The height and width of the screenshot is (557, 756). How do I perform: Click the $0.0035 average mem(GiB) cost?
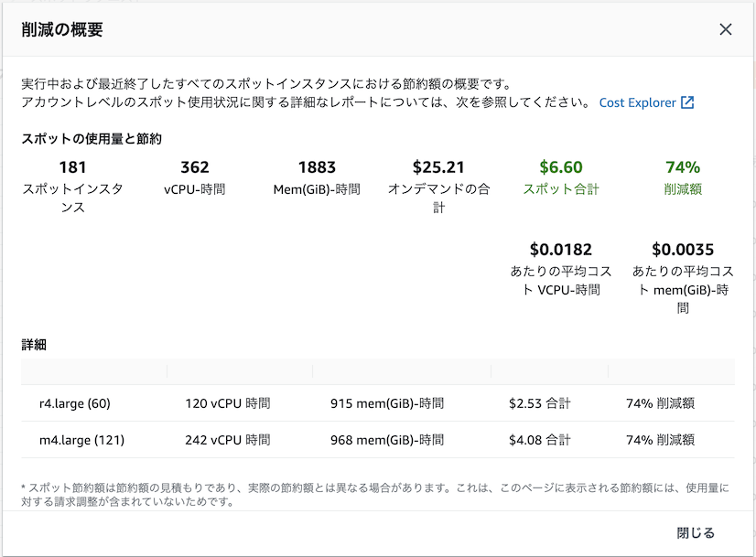click(x=683, y=250)
